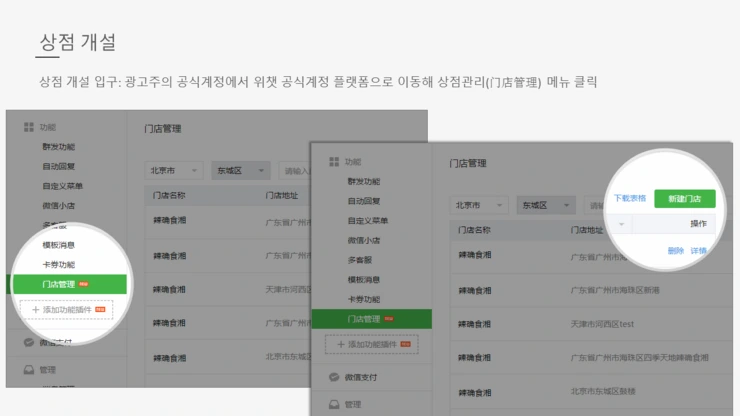Click 管理 label in front window sidebar
This screenshot has height=416, width=740.
click(353, 405)
